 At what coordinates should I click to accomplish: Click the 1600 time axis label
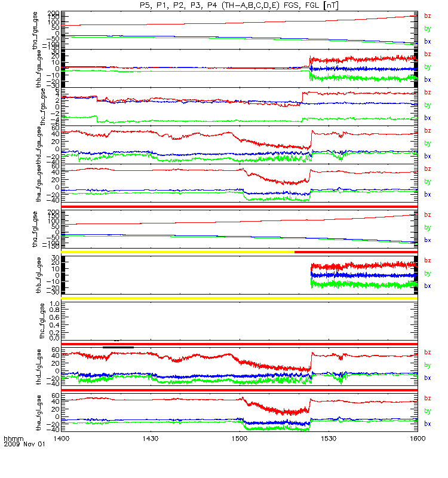[418, 439]
